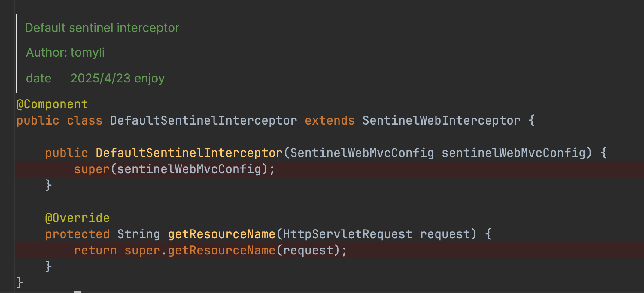Select the @Component annotation

click(52, 104)
